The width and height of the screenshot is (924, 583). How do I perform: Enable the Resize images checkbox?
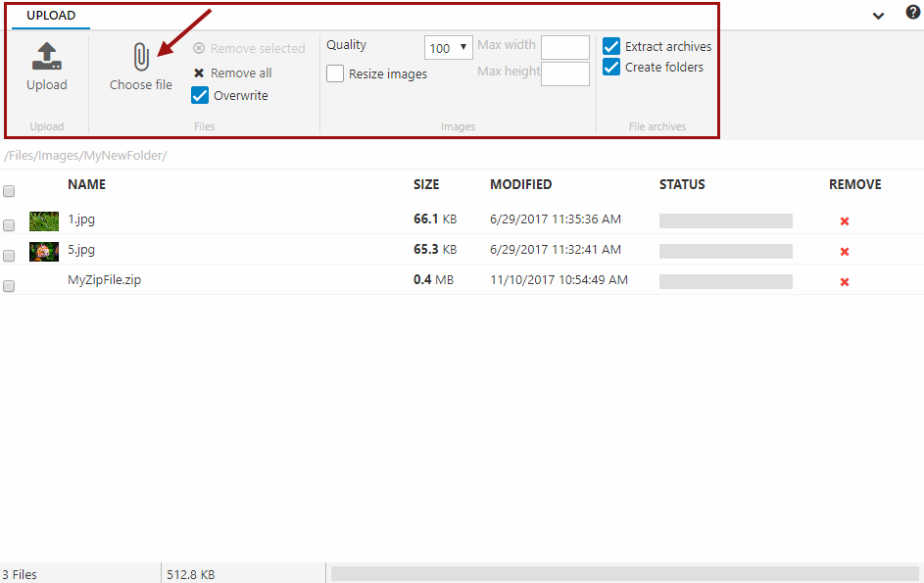[335, 73]
